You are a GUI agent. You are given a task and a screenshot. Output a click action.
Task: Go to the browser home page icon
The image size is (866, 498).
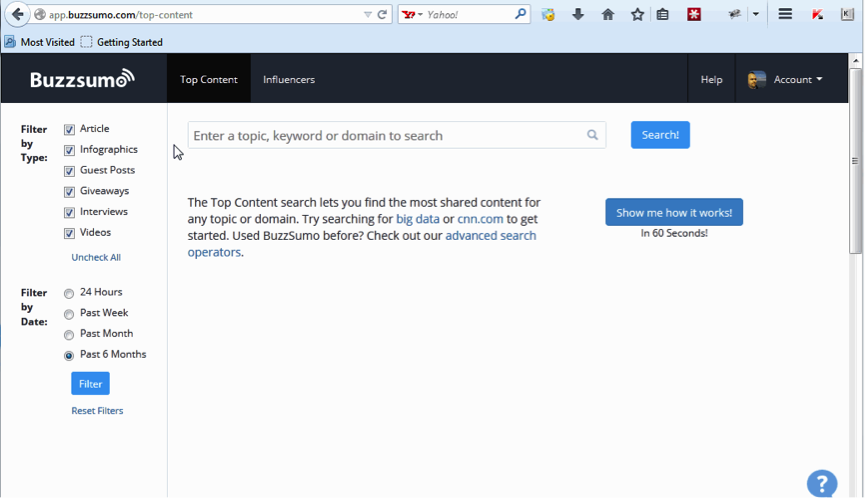pos(608,14)
